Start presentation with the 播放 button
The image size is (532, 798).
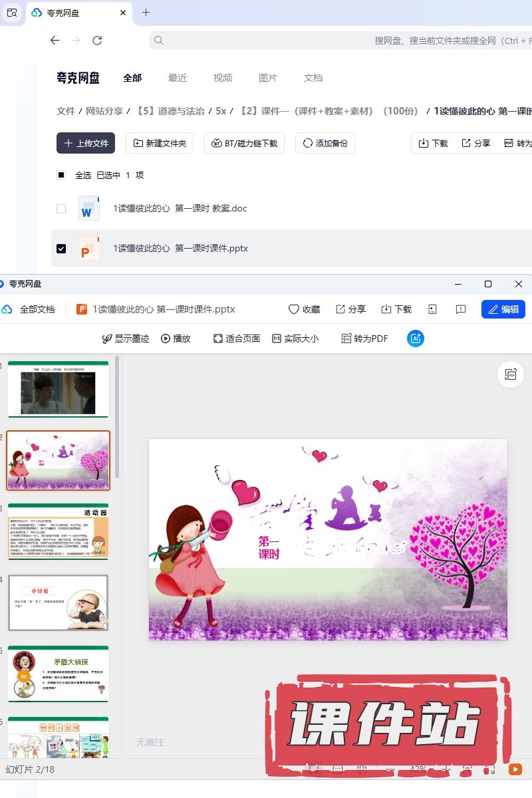[x=176, y=338]
